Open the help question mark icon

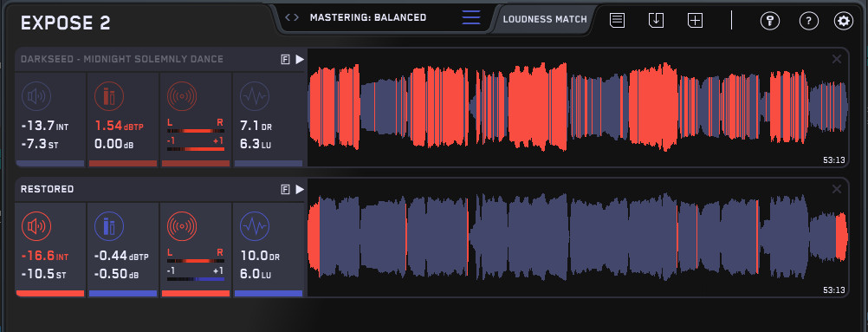(809, 21)
